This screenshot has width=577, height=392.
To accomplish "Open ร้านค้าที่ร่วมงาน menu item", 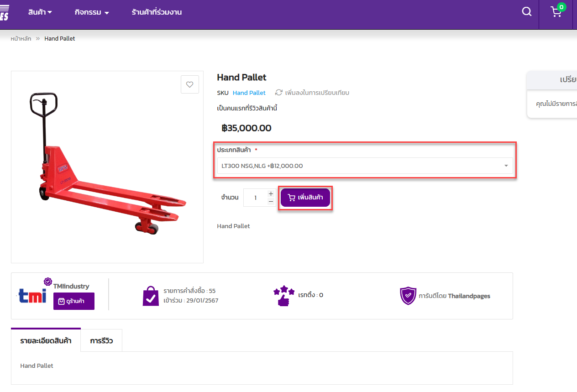I will point(157,12).
